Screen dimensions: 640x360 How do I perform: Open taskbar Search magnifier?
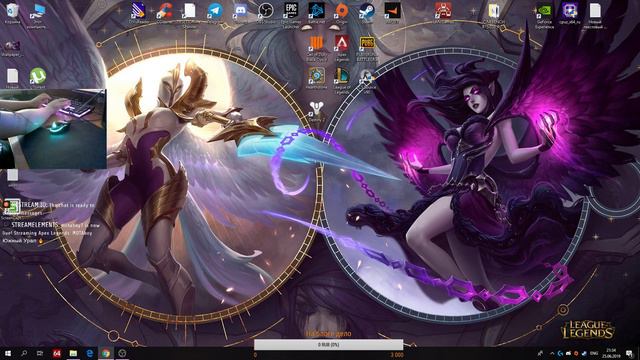pyautogui.click(x=24, y=353)
